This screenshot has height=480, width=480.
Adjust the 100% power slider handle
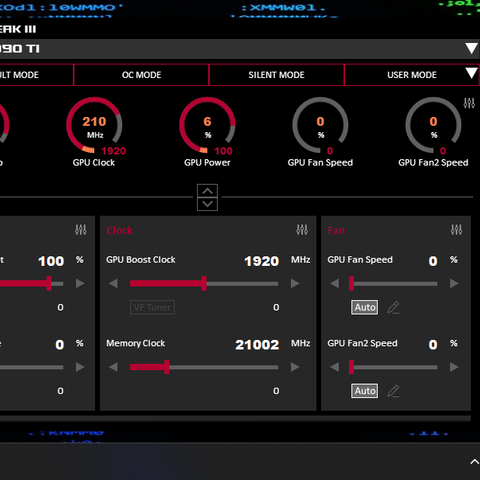pyautogui.click(x=49, y=284)
